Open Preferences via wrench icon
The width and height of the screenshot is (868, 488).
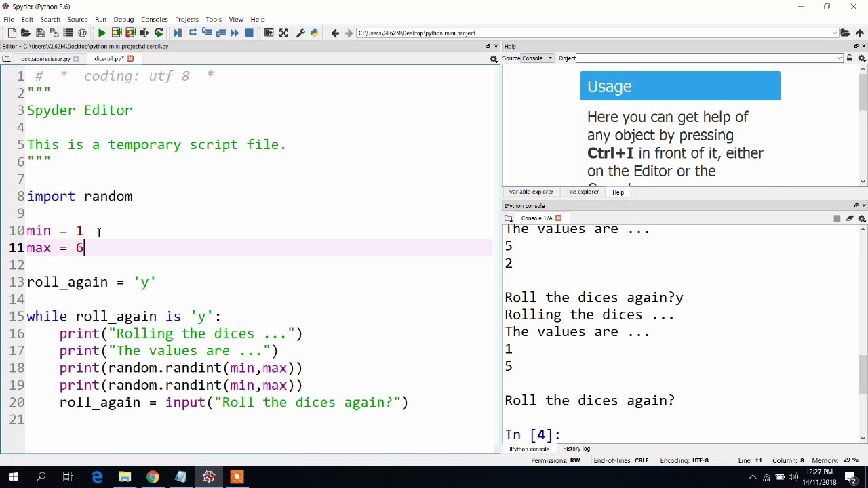(x=300, y=33)
